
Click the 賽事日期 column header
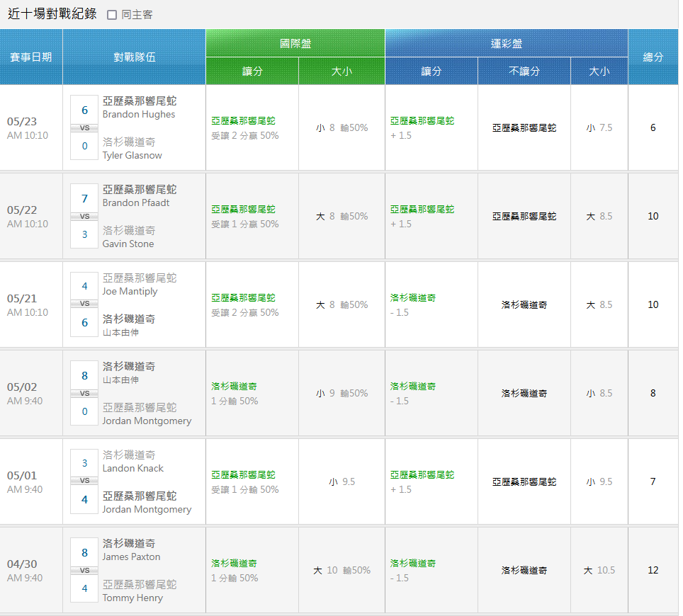[31, 57]
